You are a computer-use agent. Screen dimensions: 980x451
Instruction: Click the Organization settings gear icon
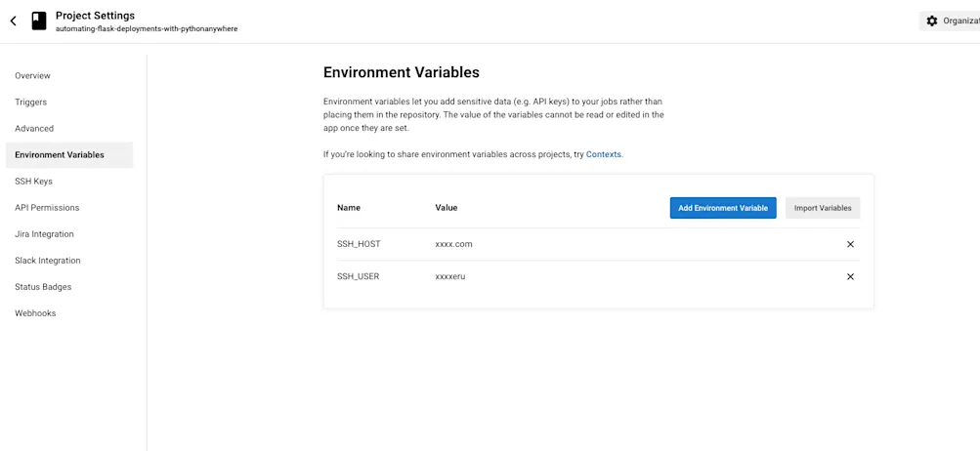click(x=932, y=20)
